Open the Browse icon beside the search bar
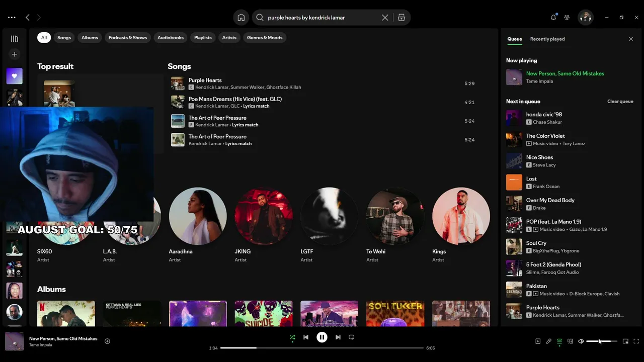 click(401, 18)
